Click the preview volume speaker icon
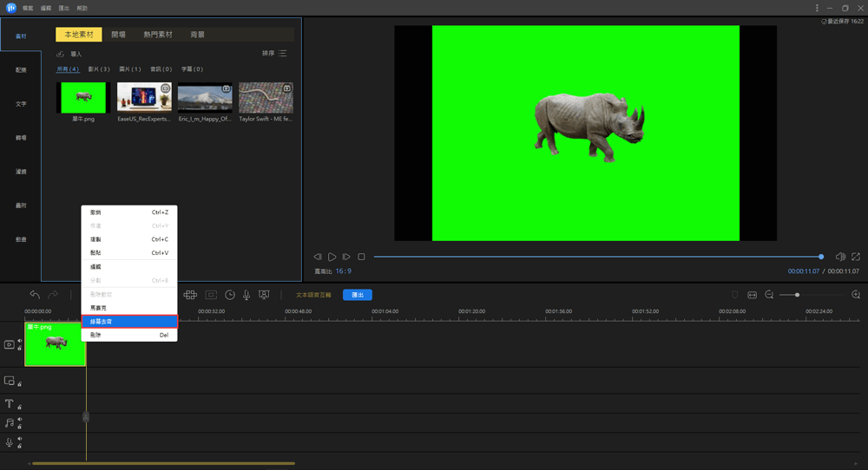The height and width of the screenshot is (470, 868). [840, 257]
